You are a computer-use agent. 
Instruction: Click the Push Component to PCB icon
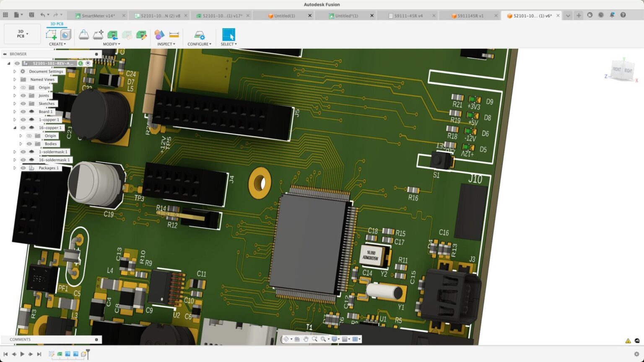(x=112, y=35)
